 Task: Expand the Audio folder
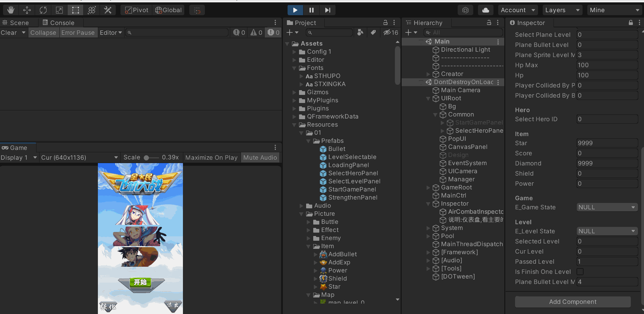tap(301, 206)
